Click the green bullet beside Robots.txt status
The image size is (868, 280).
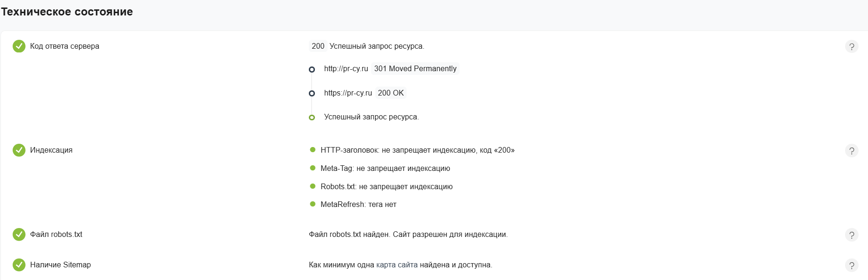(312, 186)
